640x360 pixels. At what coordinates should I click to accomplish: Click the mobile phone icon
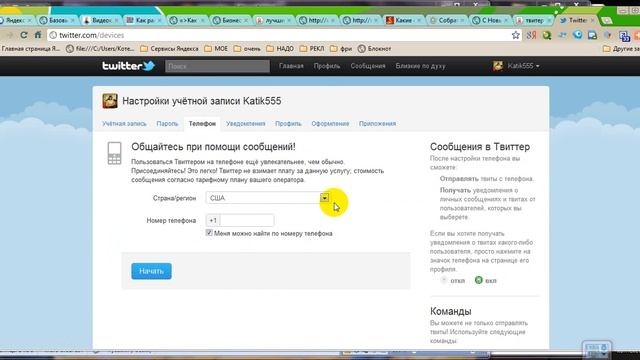tap(114, 153)
